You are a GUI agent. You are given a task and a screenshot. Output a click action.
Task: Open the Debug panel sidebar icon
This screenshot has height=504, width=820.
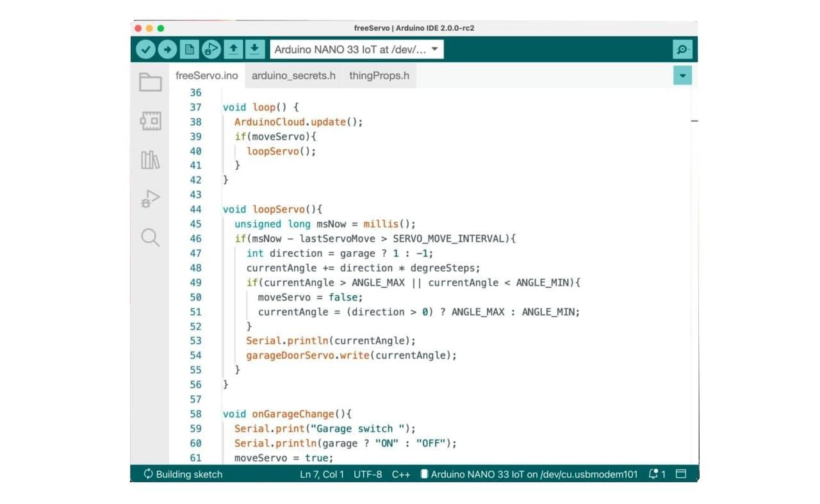point(150,199)
